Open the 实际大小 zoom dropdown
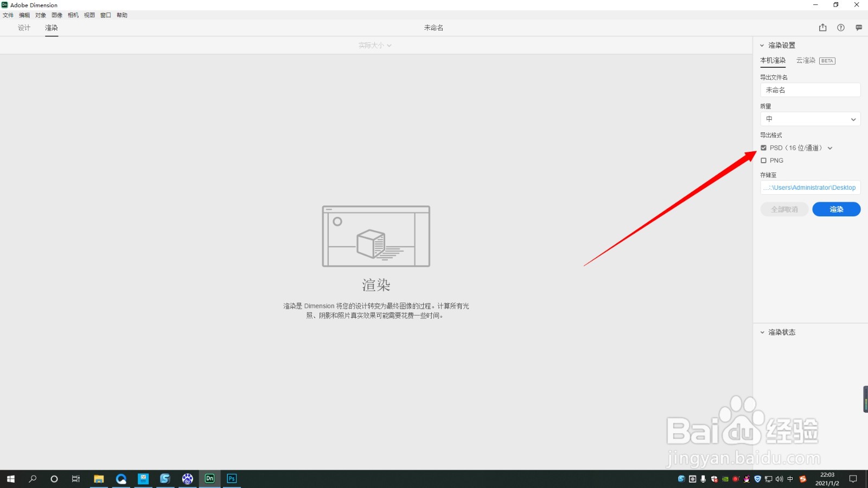This screenshot has width=868, height=488. click(375, 46)
